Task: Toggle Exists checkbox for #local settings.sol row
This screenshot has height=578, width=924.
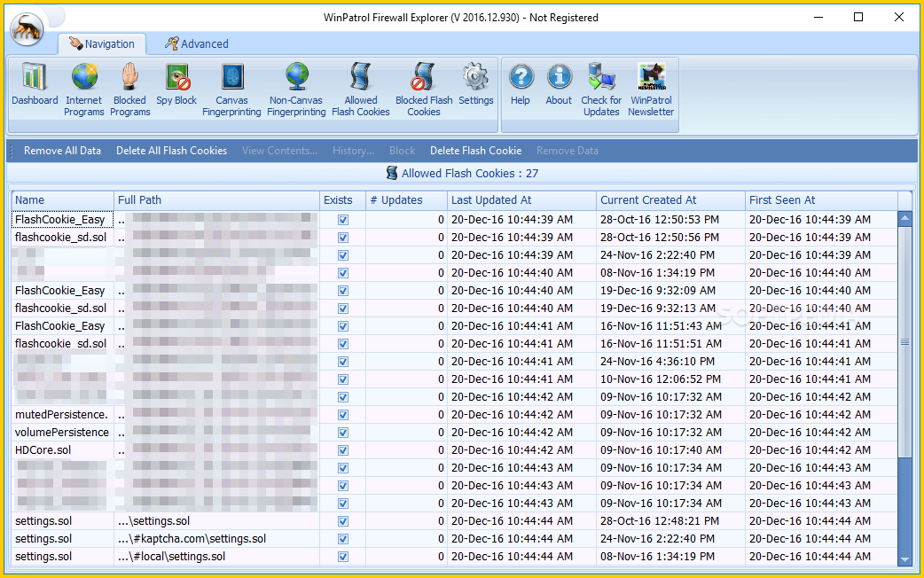Action: pyautogui.click(x=343, y=557)
